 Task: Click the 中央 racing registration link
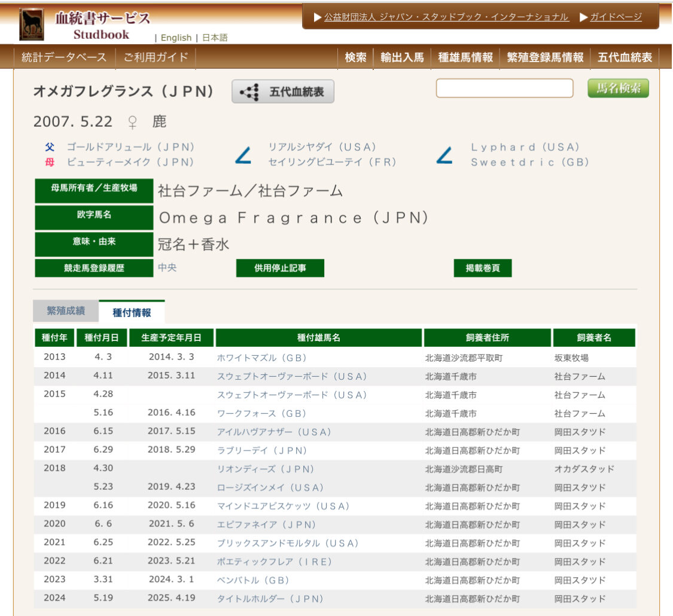point(167,268)
